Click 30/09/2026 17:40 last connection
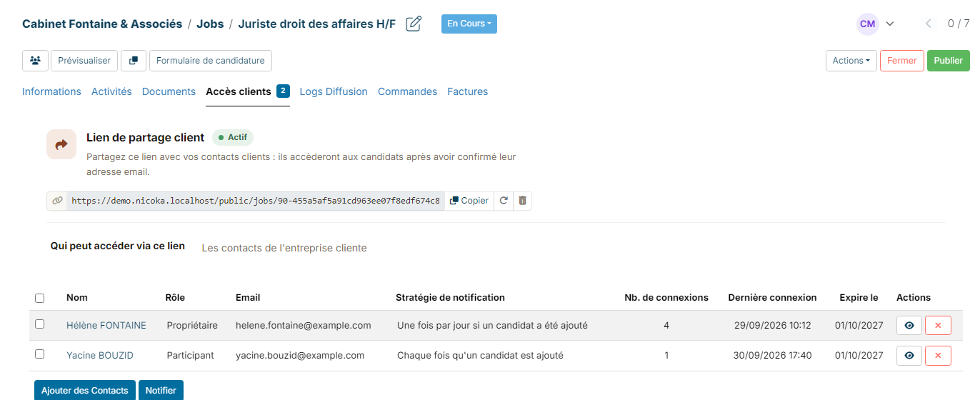 click(773, 356)
